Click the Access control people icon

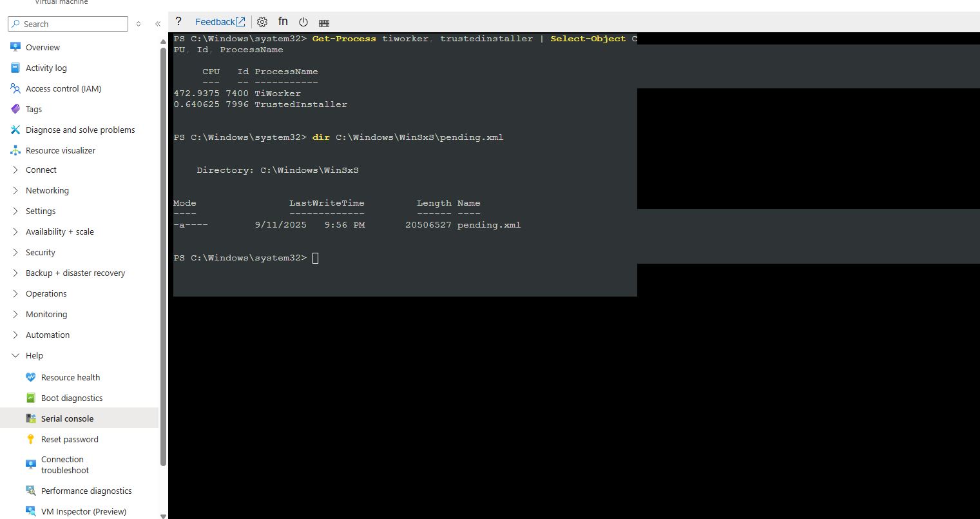pyautogui.click(x=15, y=88)
